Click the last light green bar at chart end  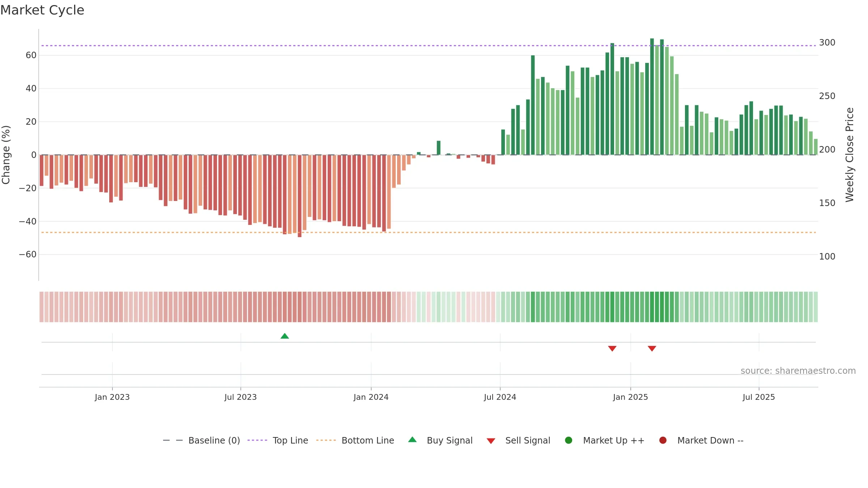816,147
